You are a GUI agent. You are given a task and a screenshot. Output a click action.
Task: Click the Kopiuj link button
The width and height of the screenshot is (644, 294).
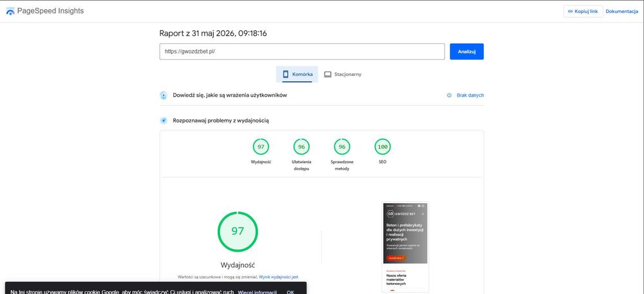(583, 12)
